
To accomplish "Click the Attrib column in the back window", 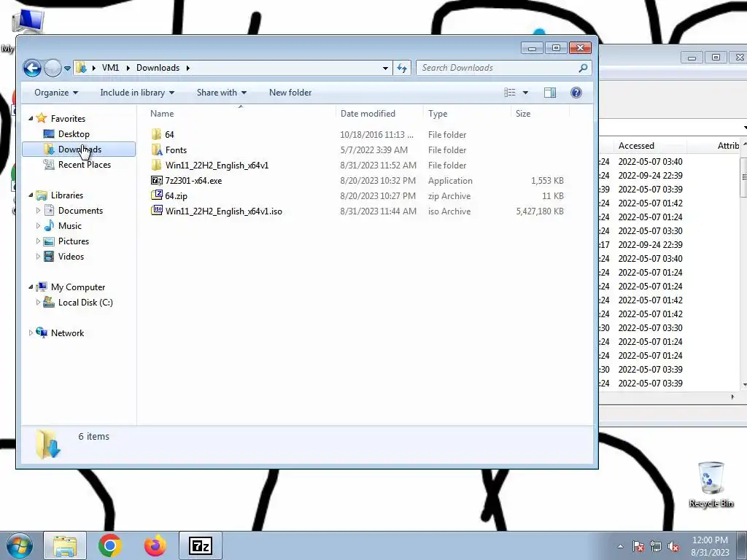I will point(728,146).
